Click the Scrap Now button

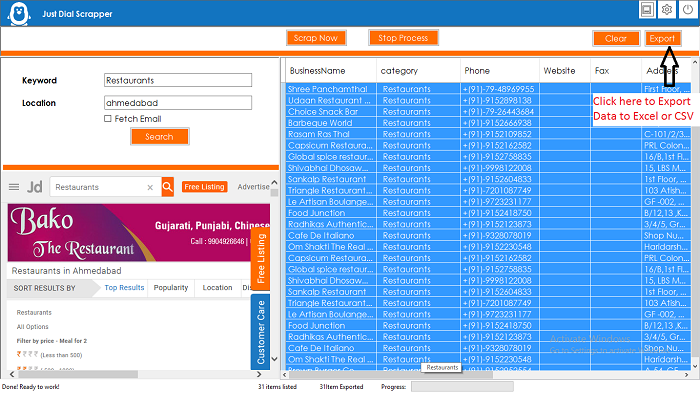[316, 38]
